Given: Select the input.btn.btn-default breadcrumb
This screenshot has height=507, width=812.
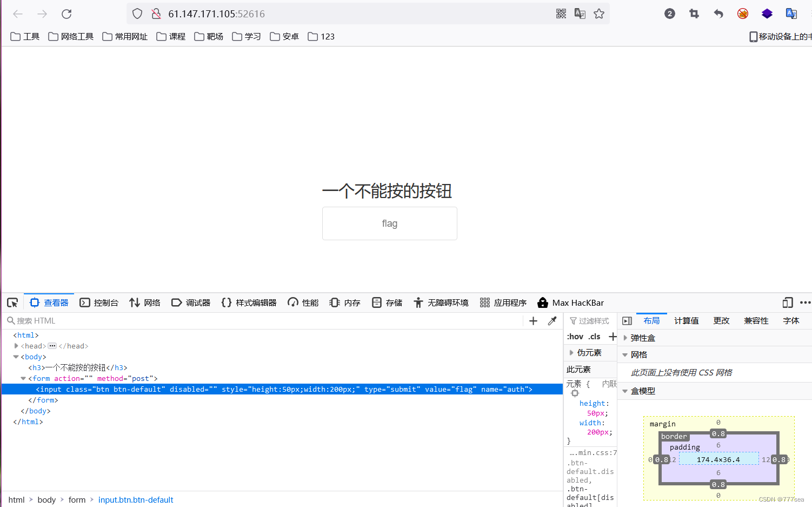Looking at the screenshot, I should click(x=136, y=499).
